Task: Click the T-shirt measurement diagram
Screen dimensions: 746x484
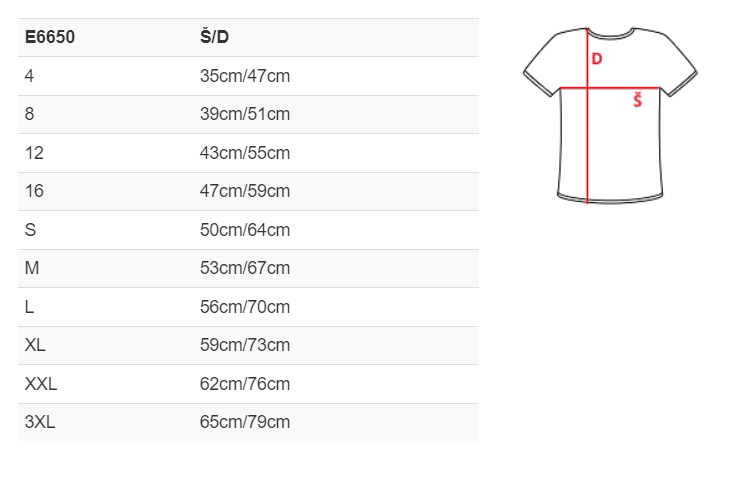Action: coord(610,116)
